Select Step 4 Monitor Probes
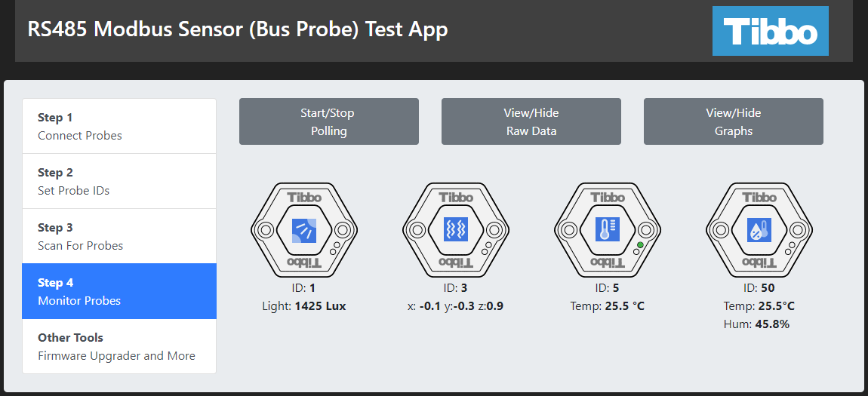This screenshot has height=396, width=868. (119, 291)
